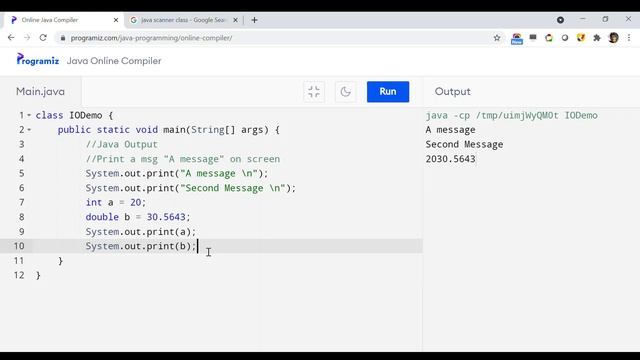The height and width of the screenshot is (360, 640).
Task: Collapse the main method fold arrow on line 2
Action: 29,130
